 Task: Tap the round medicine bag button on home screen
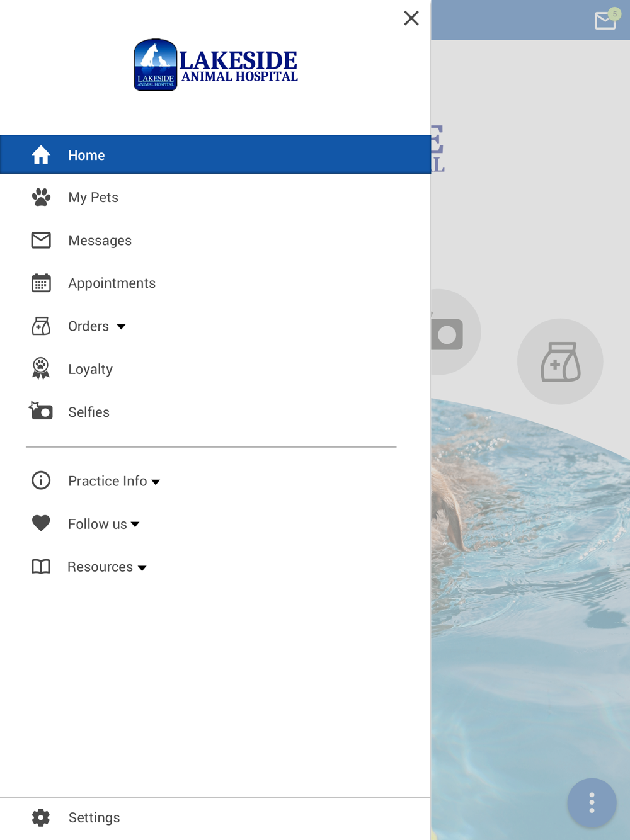point(560,361)
